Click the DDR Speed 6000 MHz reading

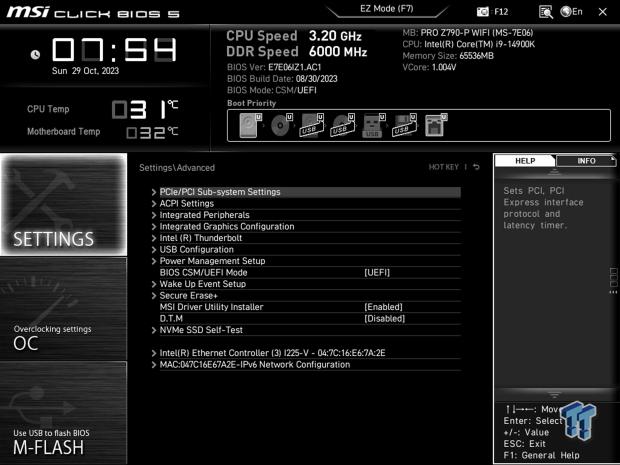[x=297, y=51]
